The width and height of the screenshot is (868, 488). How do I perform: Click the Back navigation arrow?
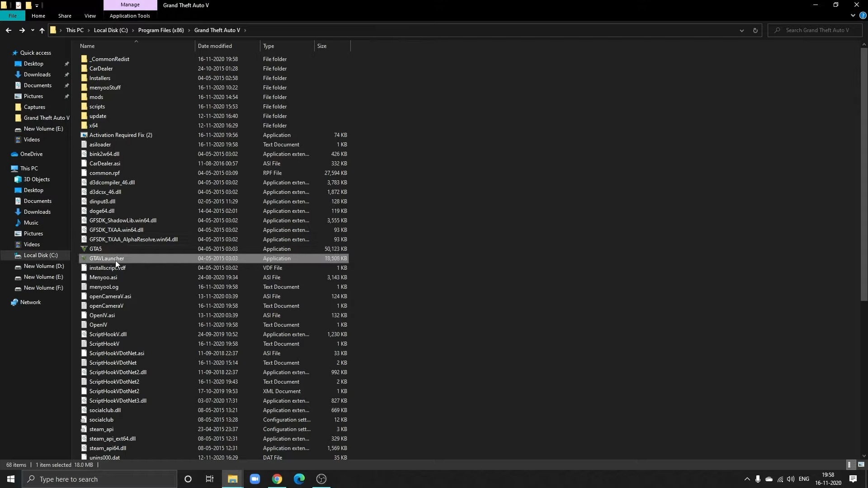coord(9,30)
